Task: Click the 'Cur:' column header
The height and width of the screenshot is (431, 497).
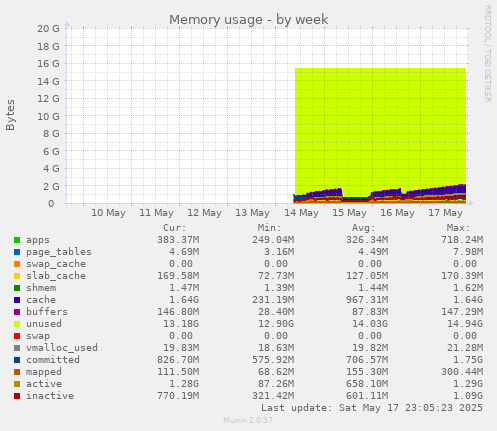Action: tap(175, 228)
